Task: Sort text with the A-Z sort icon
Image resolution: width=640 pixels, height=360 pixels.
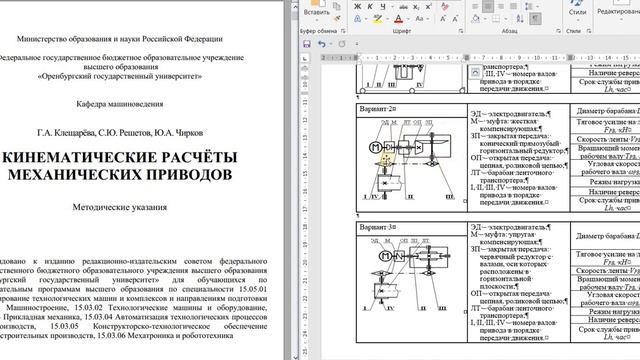Action: tap(520, 19)
